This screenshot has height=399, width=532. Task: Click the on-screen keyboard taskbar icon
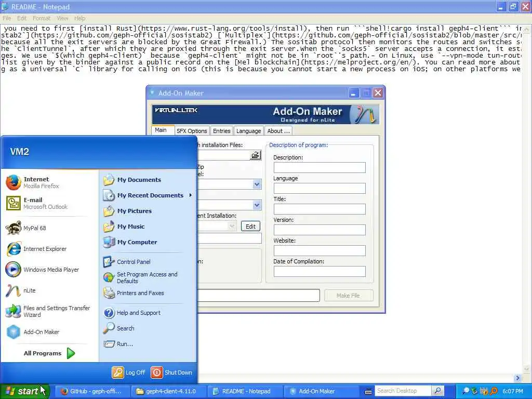click(368, 392)
